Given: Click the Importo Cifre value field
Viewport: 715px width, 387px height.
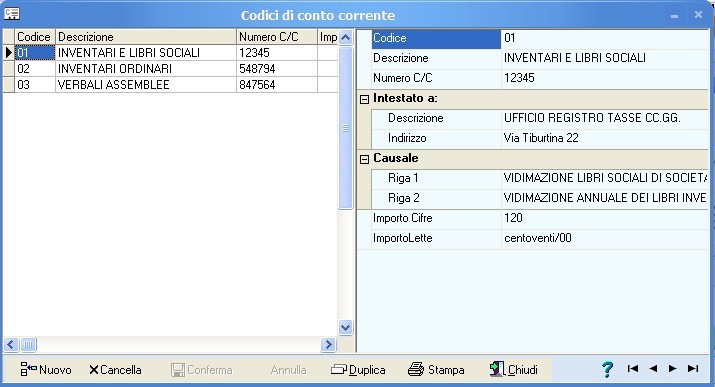Looking at the screenshot, I should tap(605, 218).
